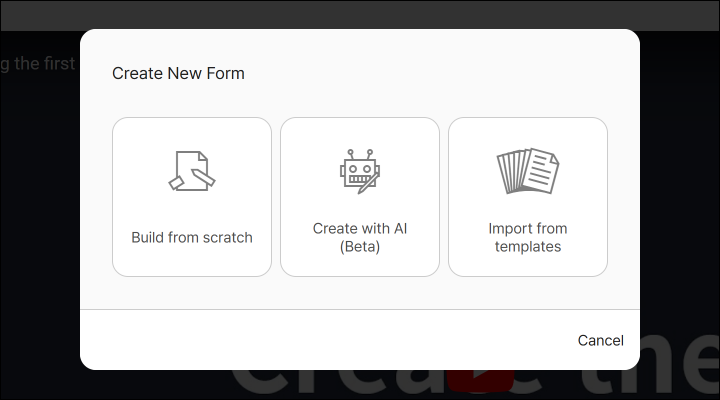
Task: Click the eraser corner of the scratch icon
Action: pos(176,183)
